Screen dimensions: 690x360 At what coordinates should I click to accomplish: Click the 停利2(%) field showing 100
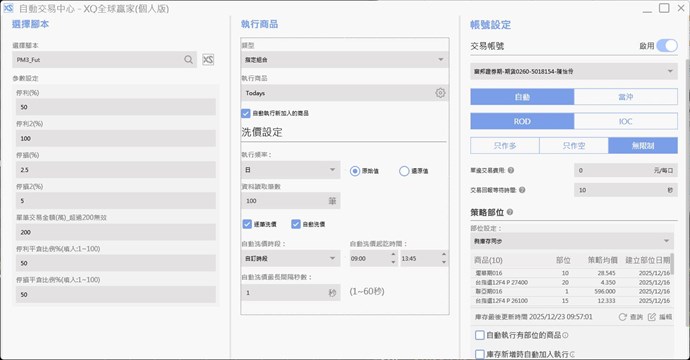pyautogui.click(x=116, y=138)
